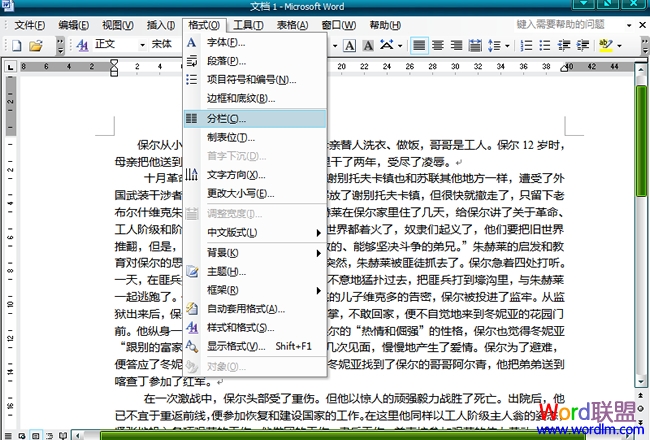This screenshot has height=440, width=650.
Task: Open the style dropdown showing 正文
Action: click(x=117, y=45)
